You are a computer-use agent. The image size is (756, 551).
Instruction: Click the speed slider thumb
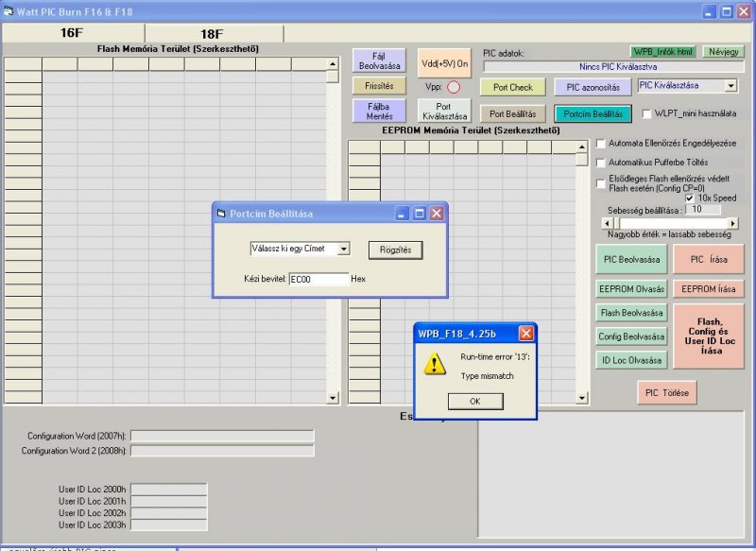(x=617, y=223)
